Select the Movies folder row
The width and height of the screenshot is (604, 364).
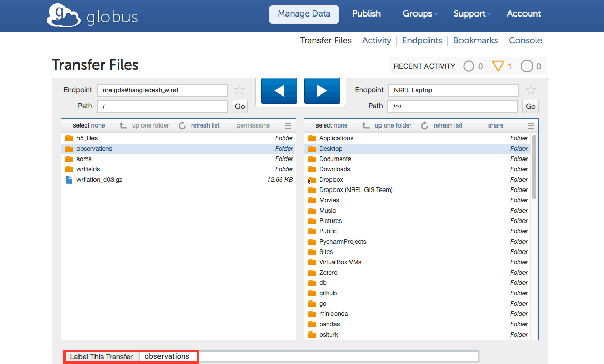click(418, 200)
